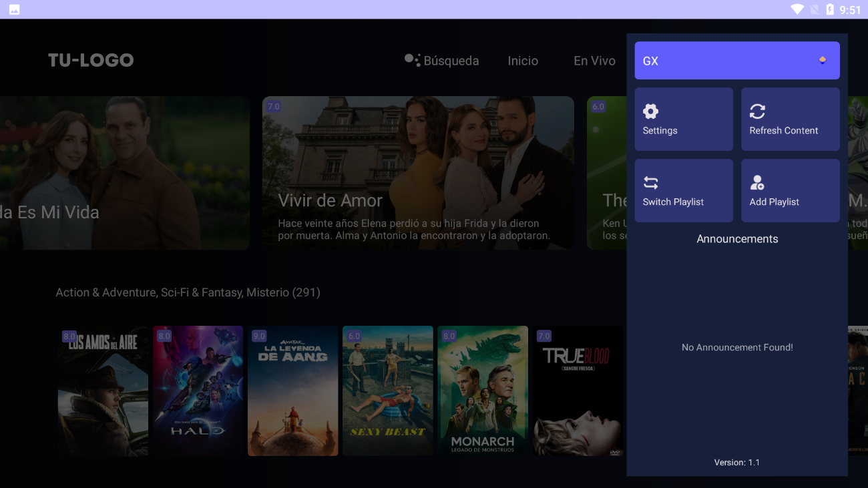The image size is (868, 488).
Task: Click the Refresh Content circular arrows icon
Action: (x=757, y=111)
